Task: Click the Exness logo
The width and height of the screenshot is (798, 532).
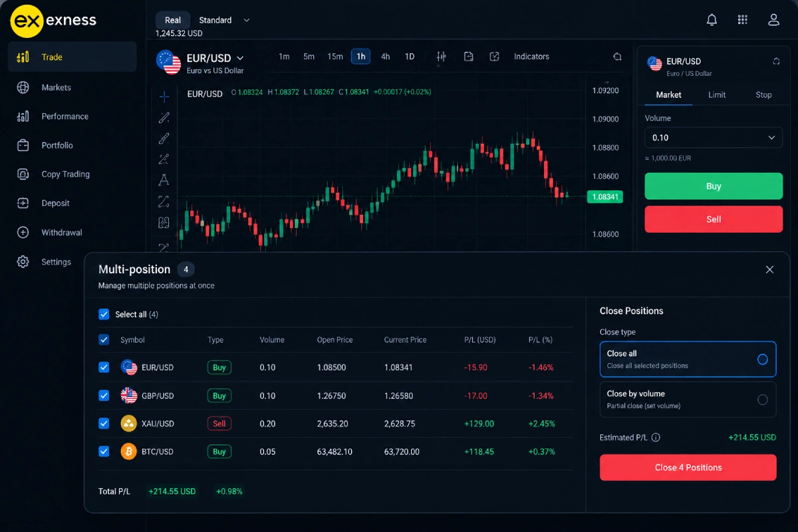Action: [x=54, y=21]
